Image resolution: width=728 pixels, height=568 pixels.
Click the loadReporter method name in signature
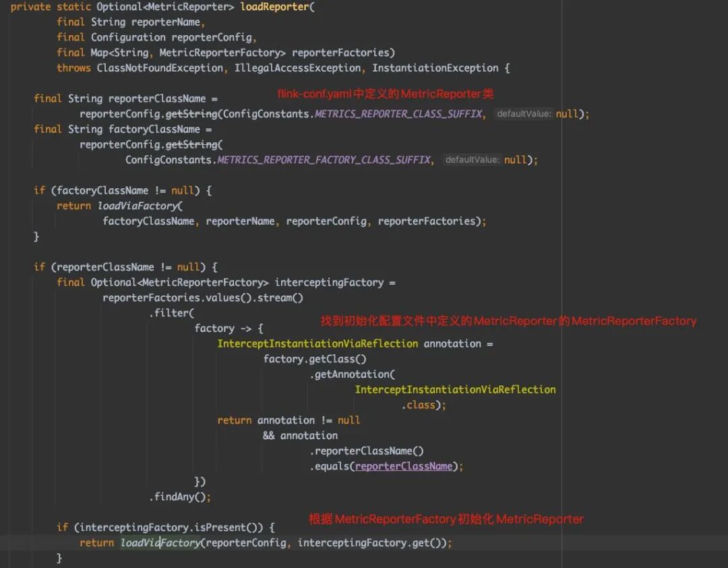point(274,7)
